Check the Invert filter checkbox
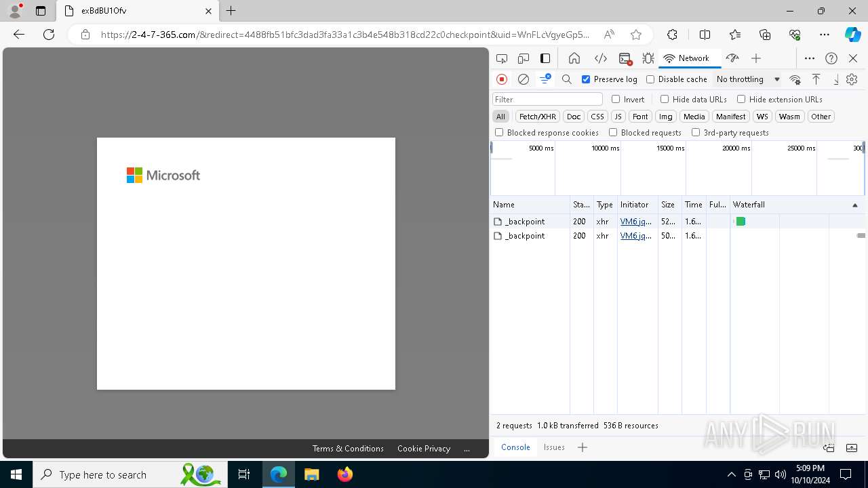 coord(616,99)
